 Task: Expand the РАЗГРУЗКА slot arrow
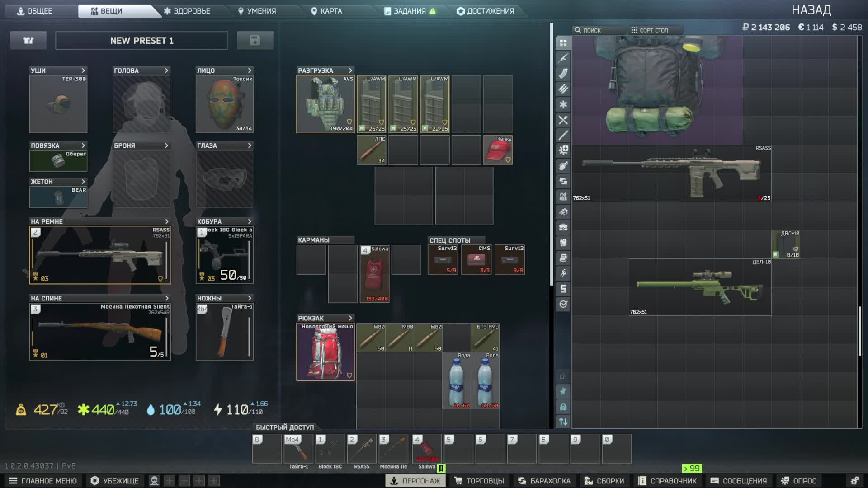point(350,70)
